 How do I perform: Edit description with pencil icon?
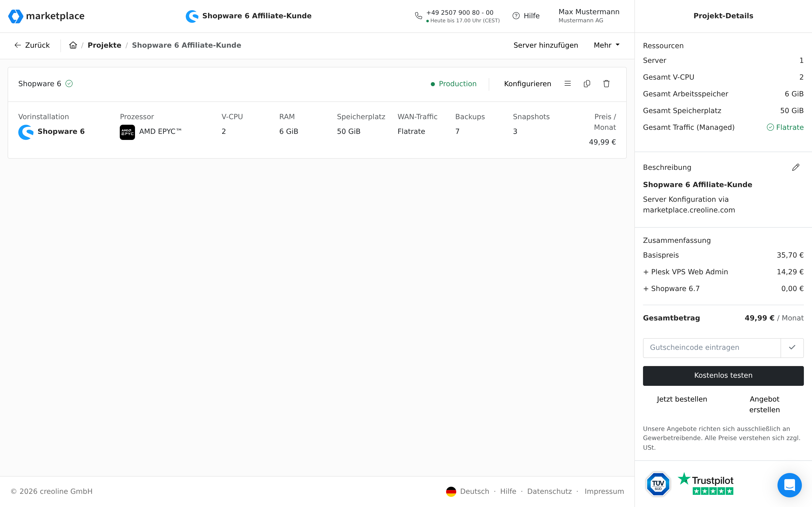pyautogui.click(x=796, y=167)
